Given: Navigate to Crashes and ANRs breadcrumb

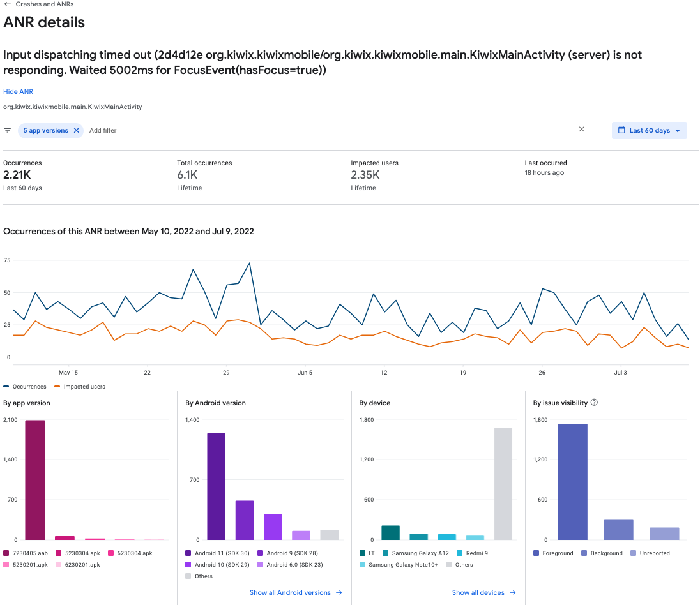Looking at the screenshot, I should 43,4.
